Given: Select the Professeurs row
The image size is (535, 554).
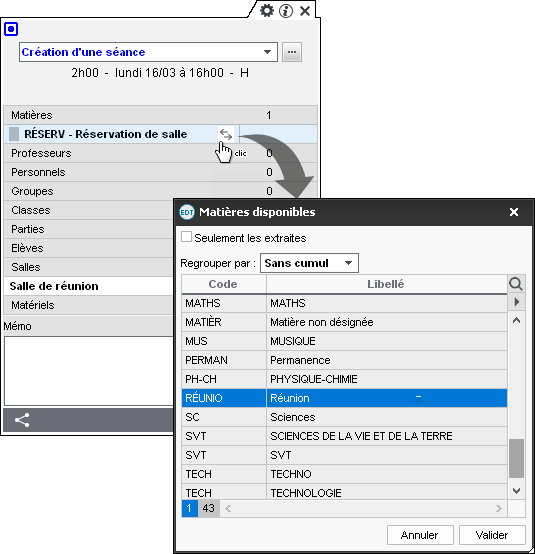Looking at the screenshot, I should click(160, 153).
